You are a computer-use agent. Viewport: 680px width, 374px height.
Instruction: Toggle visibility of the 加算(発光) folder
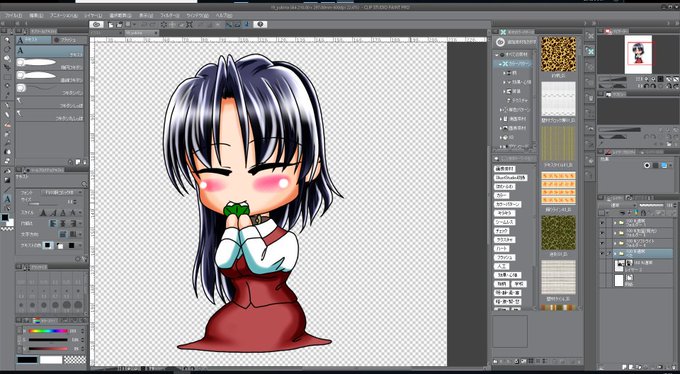pos(602,233)
